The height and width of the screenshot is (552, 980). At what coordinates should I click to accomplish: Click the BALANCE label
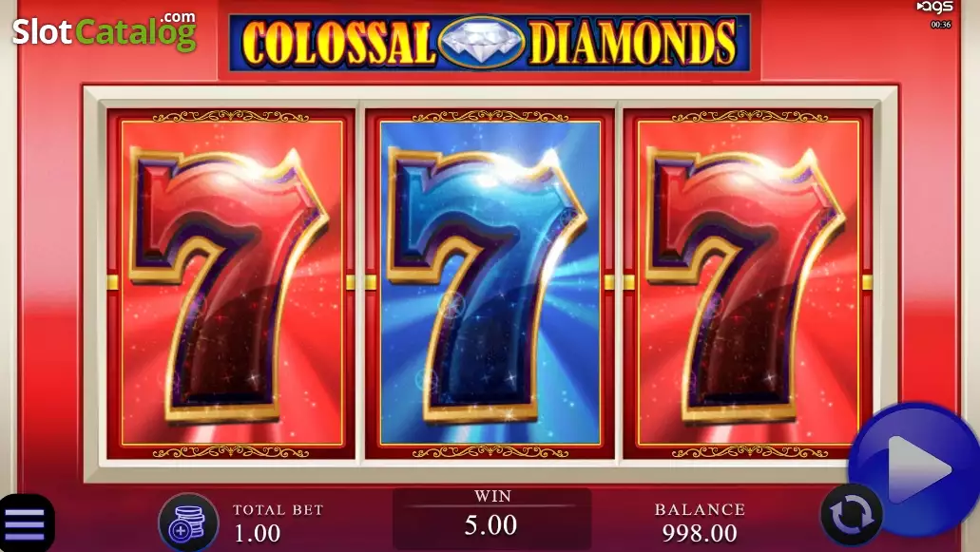click(x=700, y=509)
